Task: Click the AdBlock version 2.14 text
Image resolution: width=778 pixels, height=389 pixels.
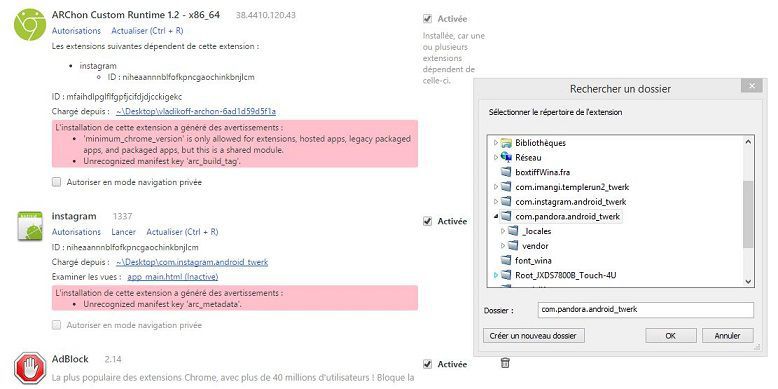Action: click(113, 359)
